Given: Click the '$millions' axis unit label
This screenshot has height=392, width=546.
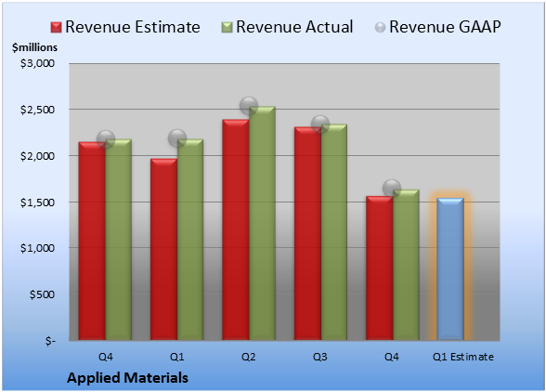Looking at the screenshot, I should coord(35,47).
